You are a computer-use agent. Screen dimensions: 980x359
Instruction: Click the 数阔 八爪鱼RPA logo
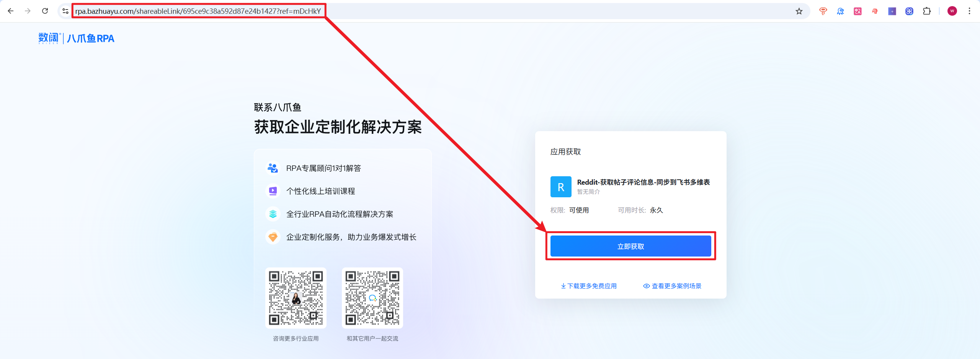(x=76, y=38)
